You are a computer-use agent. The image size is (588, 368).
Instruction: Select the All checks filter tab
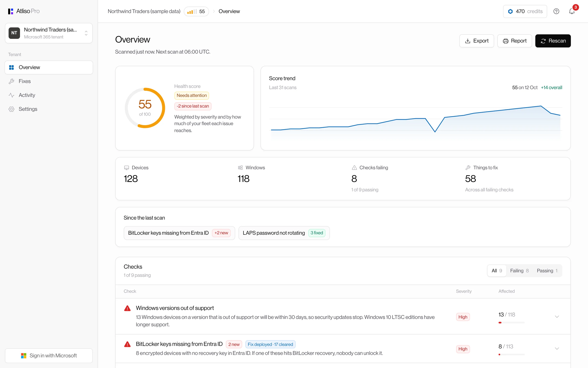click(497, 271)
